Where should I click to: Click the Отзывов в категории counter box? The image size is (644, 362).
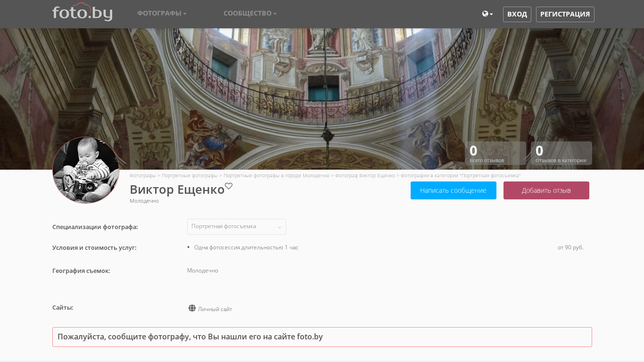point(561,153)
